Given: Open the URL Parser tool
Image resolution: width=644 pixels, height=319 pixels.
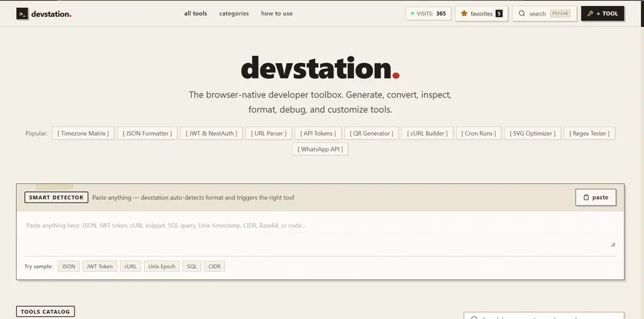Looking at the screenshot, I should [268, 133].
